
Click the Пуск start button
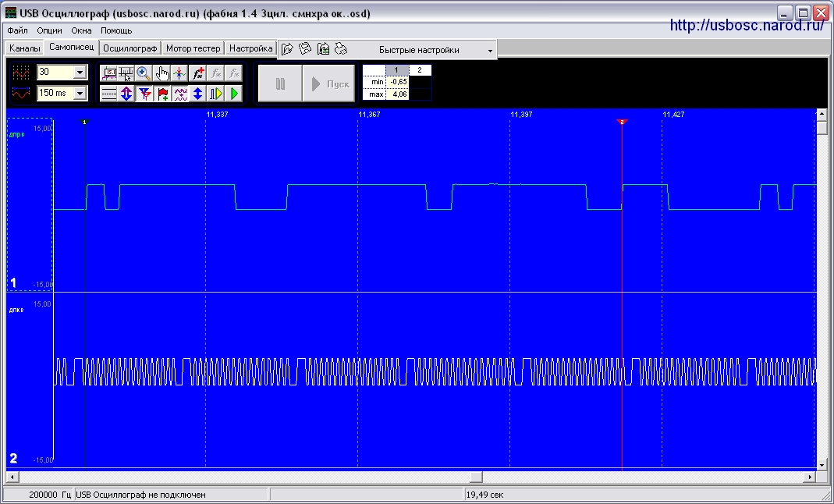(x=328, y=83)
